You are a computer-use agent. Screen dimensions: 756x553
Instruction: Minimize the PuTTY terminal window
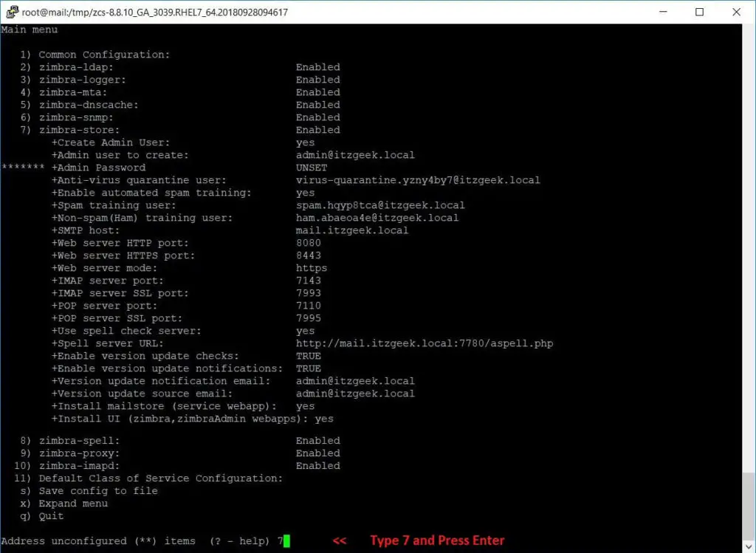pos(664,12)
